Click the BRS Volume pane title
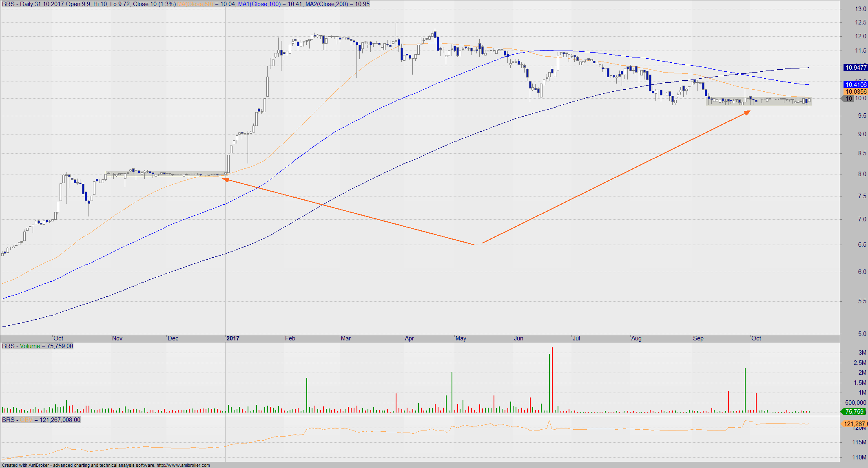 pos(38,346)
